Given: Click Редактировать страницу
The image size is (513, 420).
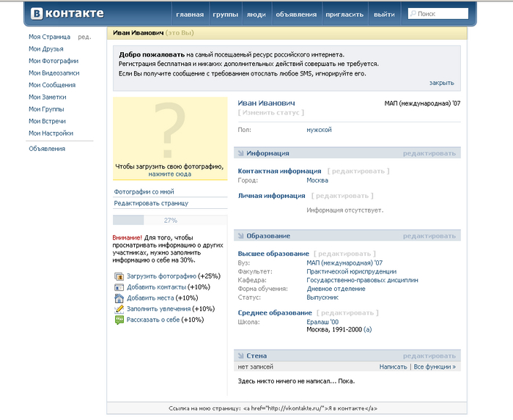Looking at the screenshot, I should [x=151, y=204].
